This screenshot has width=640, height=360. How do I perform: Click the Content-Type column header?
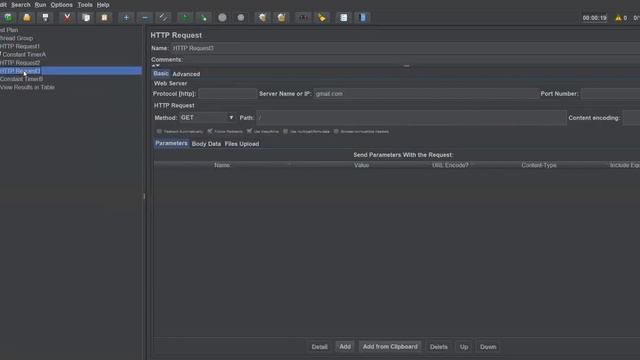point(539,165)
